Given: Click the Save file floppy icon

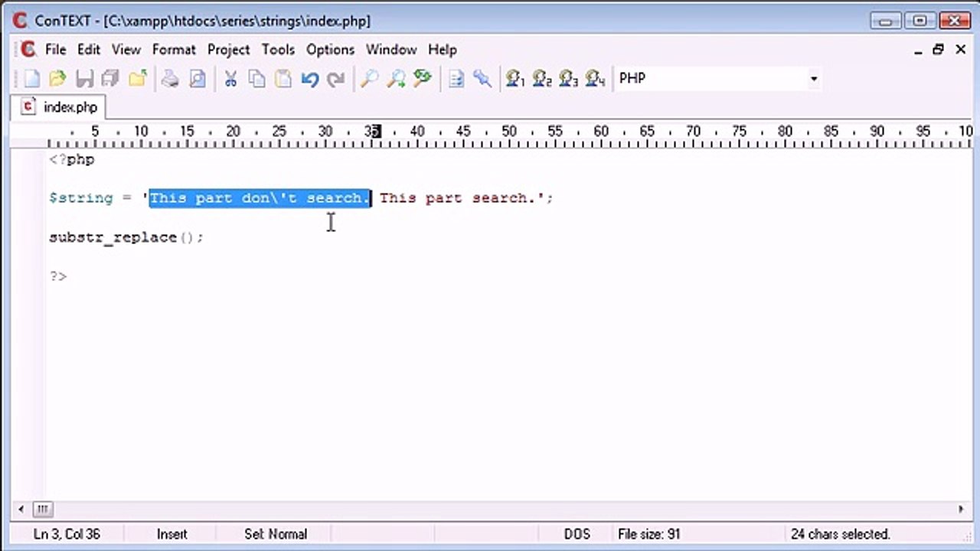Looking at the screenshot, I should [84, 78].
